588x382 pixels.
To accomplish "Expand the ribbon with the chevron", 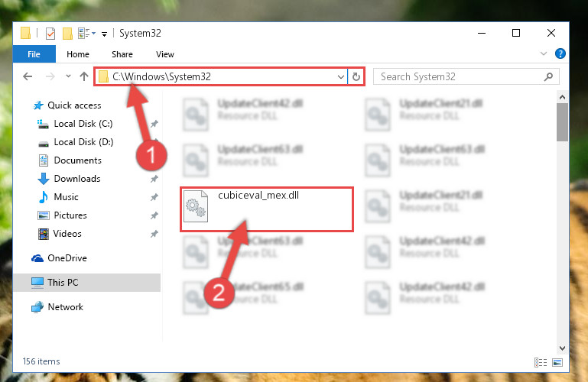I will (x=544, y=53).
